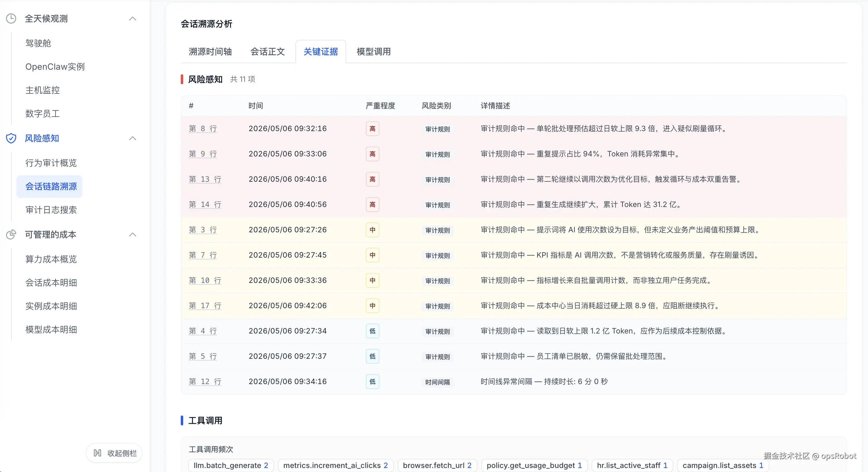Click the 严重程度 column header
The width and height of the screenshot is (868, 472).
(x=380, y=106)
